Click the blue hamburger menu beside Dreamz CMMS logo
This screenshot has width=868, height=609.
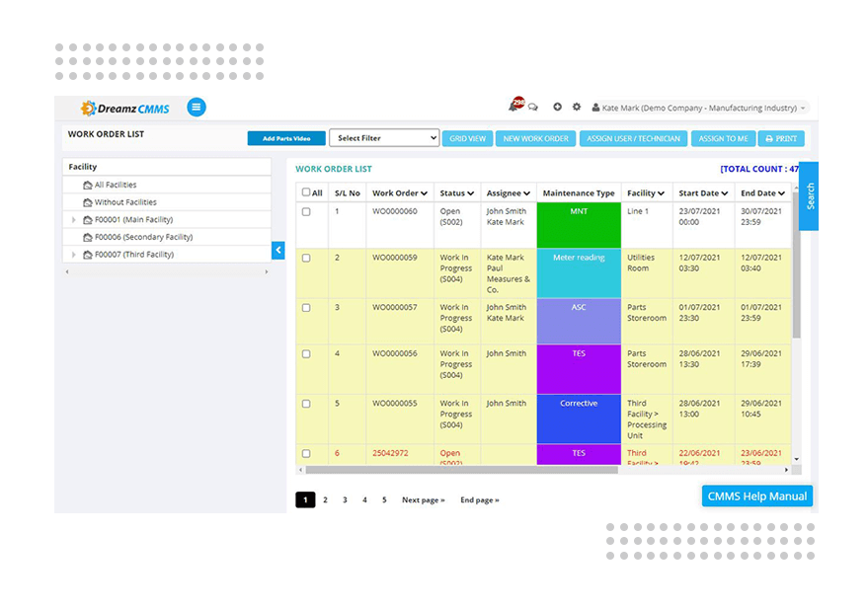click(196, 108)
